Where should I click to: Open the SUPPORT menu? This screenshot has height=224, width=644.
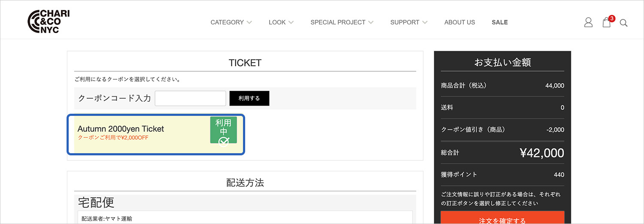click(x=409, y=22)
